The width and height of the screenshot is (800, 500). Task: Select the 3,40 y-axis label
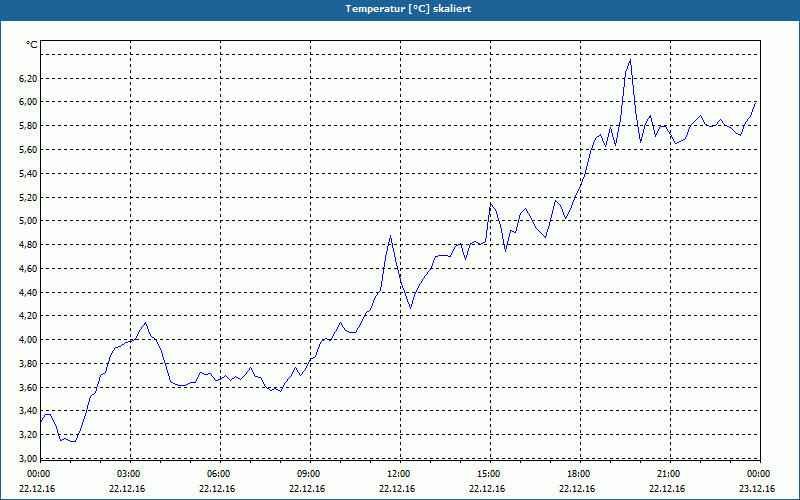[29, 410]
